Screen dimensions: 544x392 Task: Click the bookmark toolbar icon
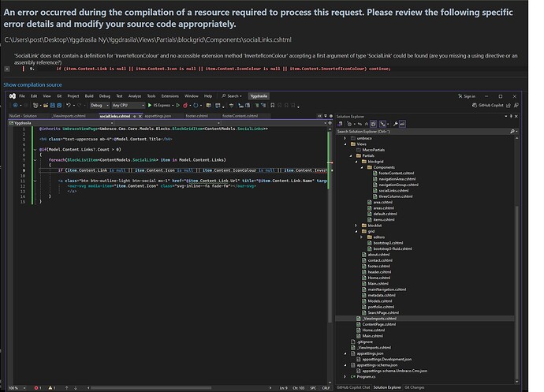coord(273,105)
